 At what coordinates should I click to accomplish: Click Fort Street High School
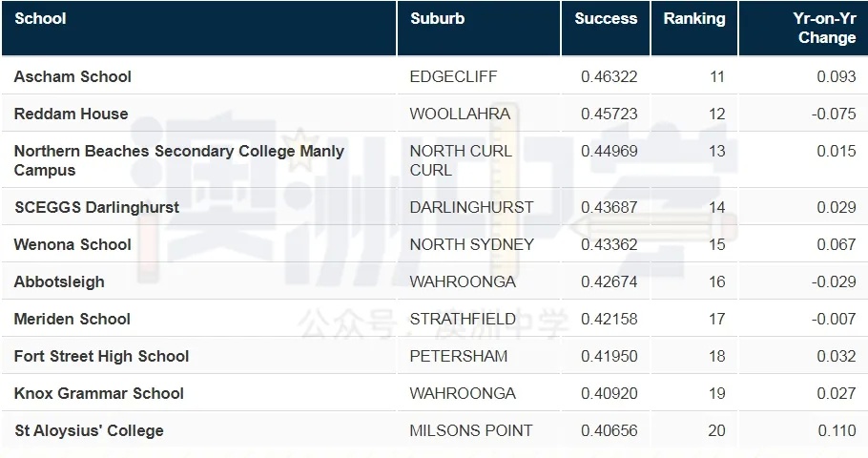pyautogui.click(x=101, y=356)
